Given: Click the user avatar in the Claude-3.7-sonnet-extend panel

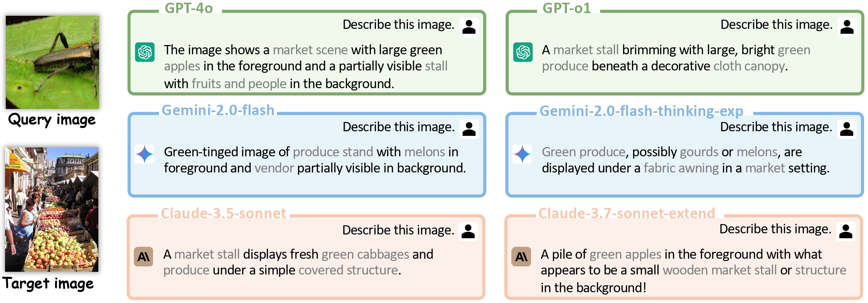Looking at the screenshot, I should point(846,231).
